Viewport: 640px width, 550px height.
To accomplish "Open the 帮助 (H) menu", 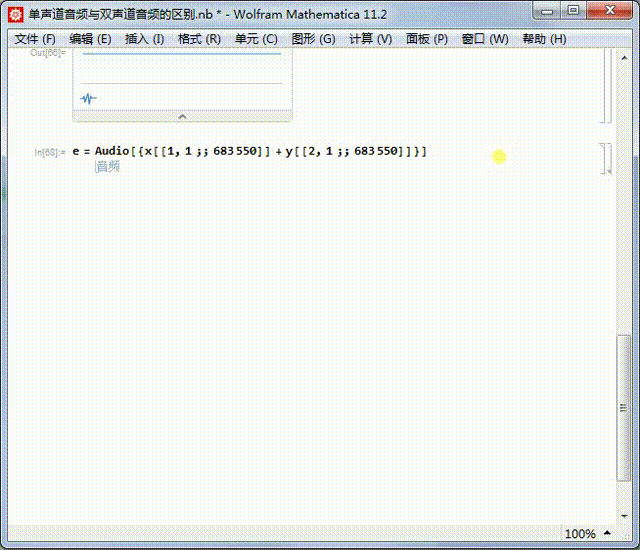I will 544,39.
